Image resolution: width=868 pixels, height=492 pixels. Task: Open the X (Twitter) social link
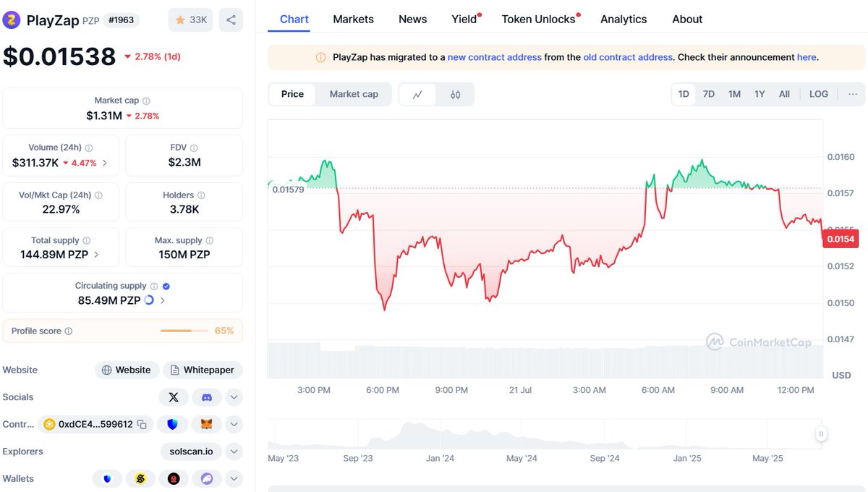(174, 397)
